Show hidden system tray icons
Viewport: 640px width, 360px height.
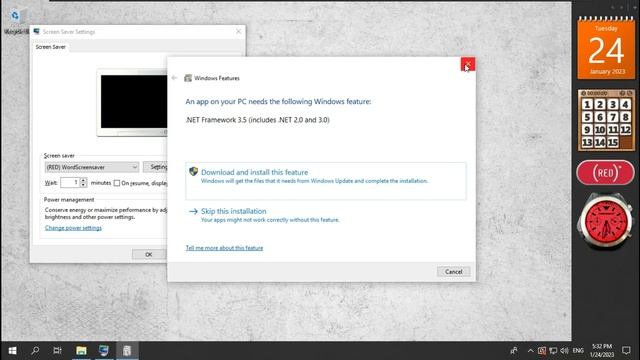tap(530, 351)
